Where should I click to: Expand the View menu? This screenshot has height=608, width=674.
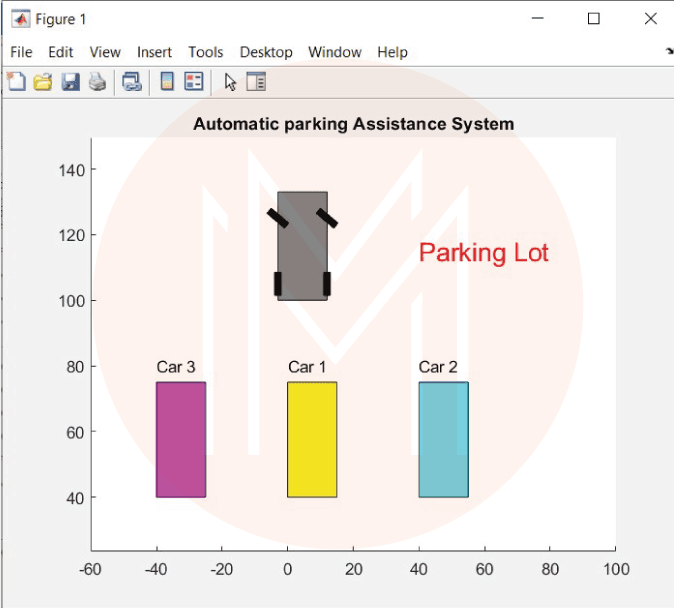[105, 52]
